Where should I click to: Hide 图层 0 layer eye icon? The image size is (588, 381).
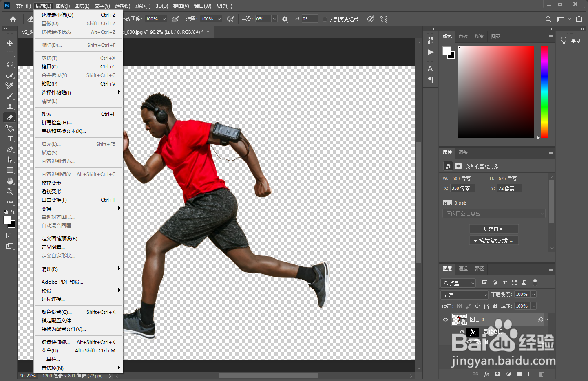445,319
